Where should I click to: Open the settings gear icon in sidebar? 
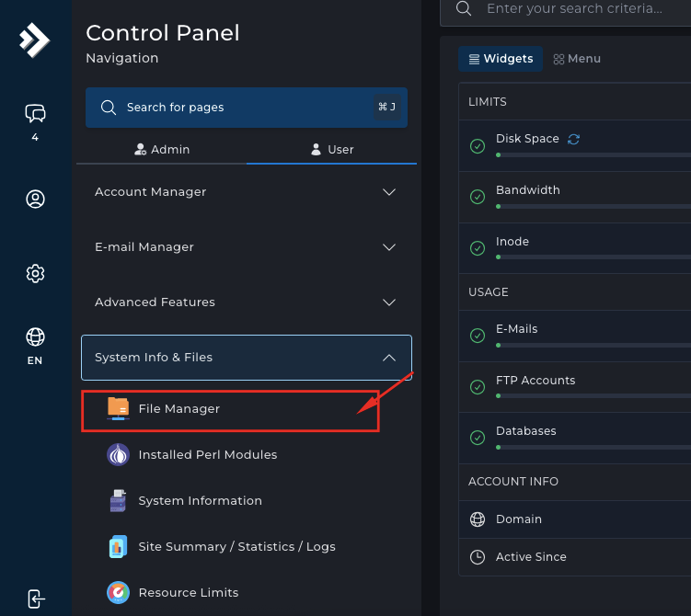click(x=35, y=274)
